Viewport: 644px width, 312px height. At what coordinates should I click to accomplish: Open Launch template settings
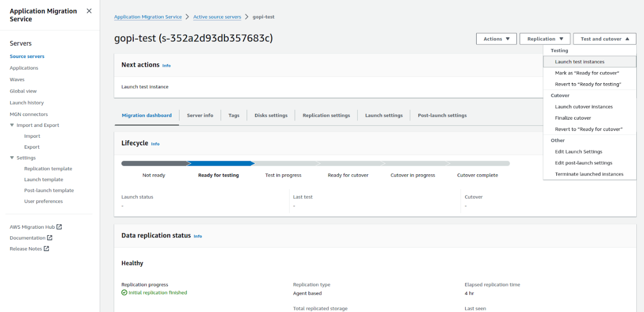pos(44,179)
